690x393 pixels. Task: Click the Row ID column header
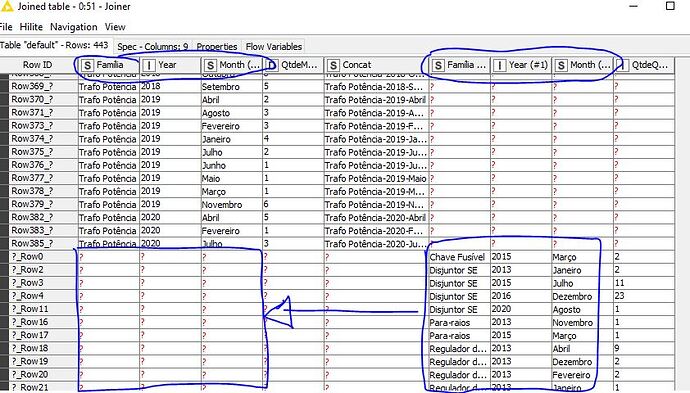click(x=37, y=65)
